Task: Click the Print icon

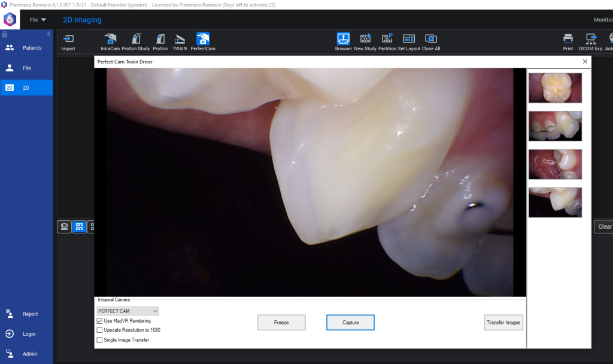Action: tap(568, 40)
